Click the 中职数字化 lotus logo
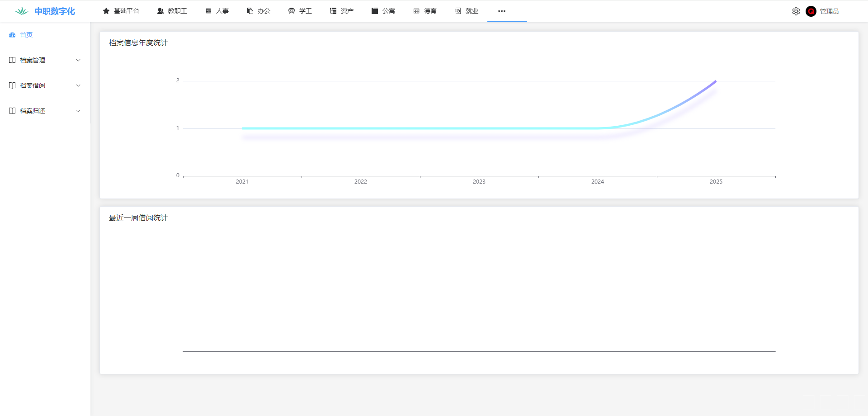The height and width of the screenshot is (416, 868). [x=22, y=11]
